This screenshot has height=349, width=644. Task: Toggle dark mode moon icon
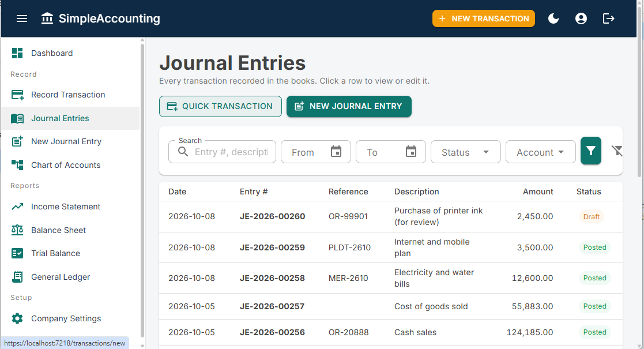tap(553, 18)
